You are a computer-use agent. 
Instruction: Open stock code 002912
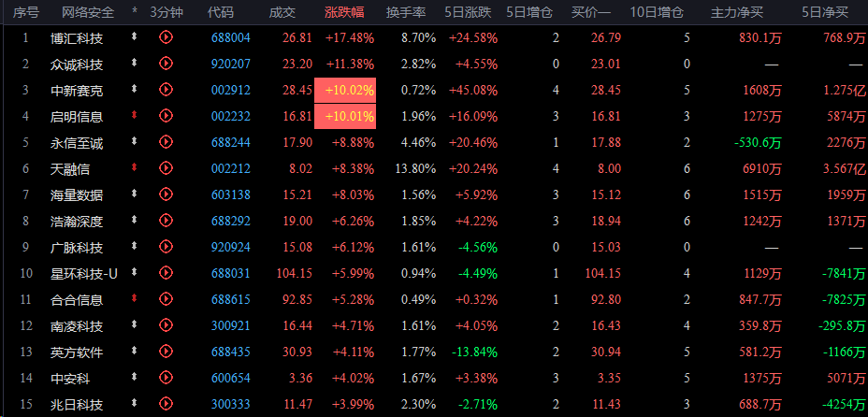[231, 90]
